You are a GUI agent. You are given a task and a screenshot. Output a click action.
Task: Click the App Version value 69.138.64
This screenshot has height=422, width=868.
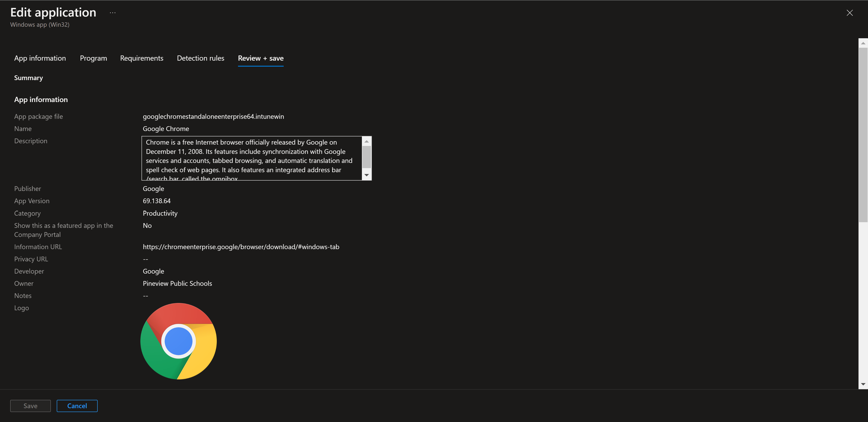(157, 201)
